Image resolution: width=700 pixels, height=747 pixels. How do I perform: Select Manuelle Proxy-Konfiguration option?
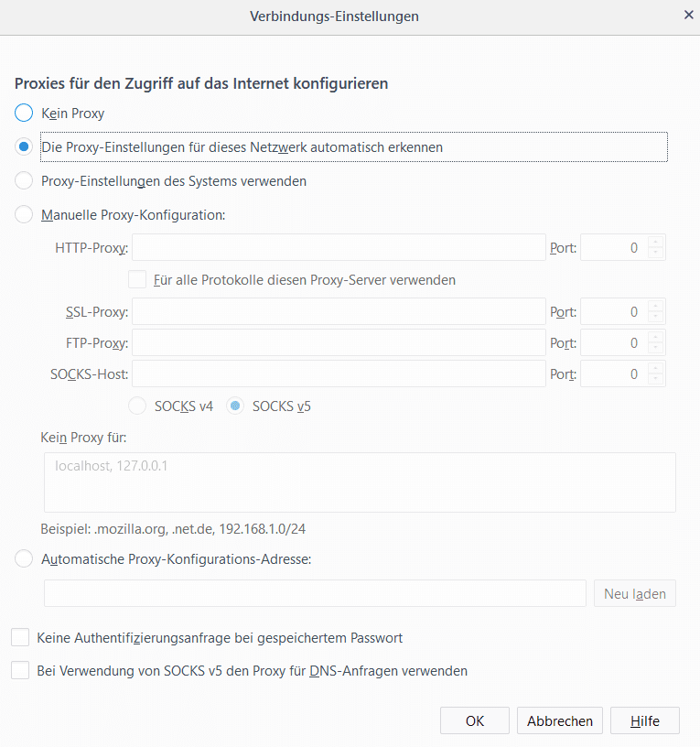tap(24, 215)
